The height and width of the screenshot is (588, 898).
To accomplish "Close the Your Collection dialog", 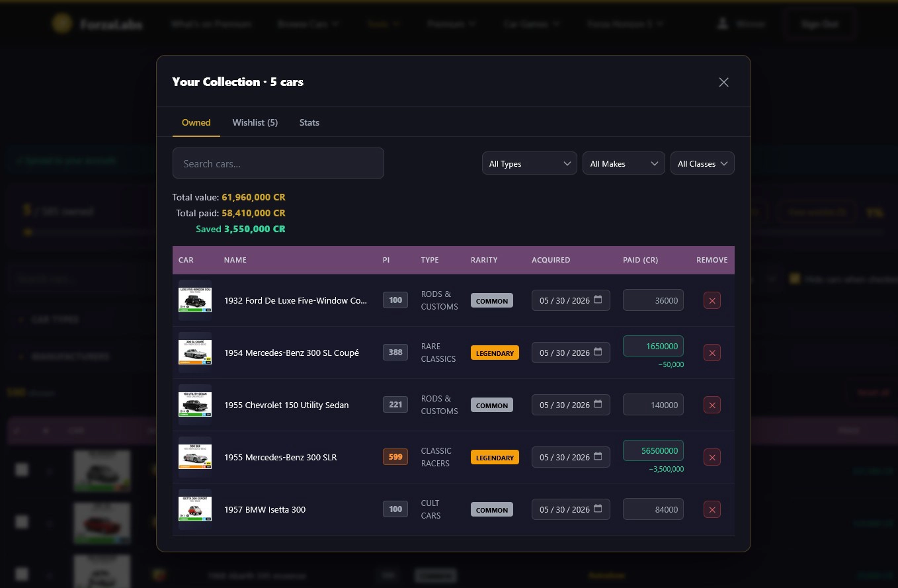I will (x=723, y=82).
